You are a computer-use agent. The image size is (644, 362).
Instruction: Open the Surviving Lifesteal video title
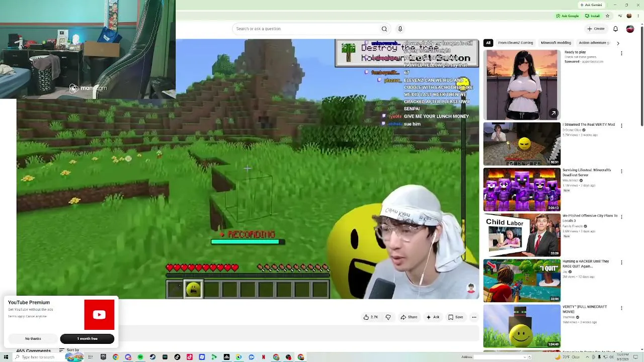(x=587, y=172)
